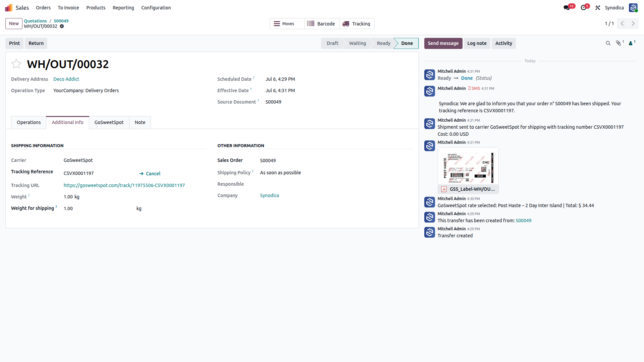This screenshot has width=644, height=362.
Task: Switch to the GoSweetSpot tab
Action: pos(109,122)
